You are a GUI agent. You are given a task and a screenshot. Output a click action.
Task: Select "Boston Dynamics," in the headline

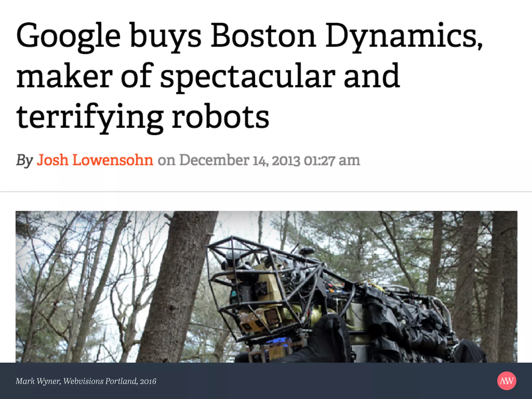(347, 37)
